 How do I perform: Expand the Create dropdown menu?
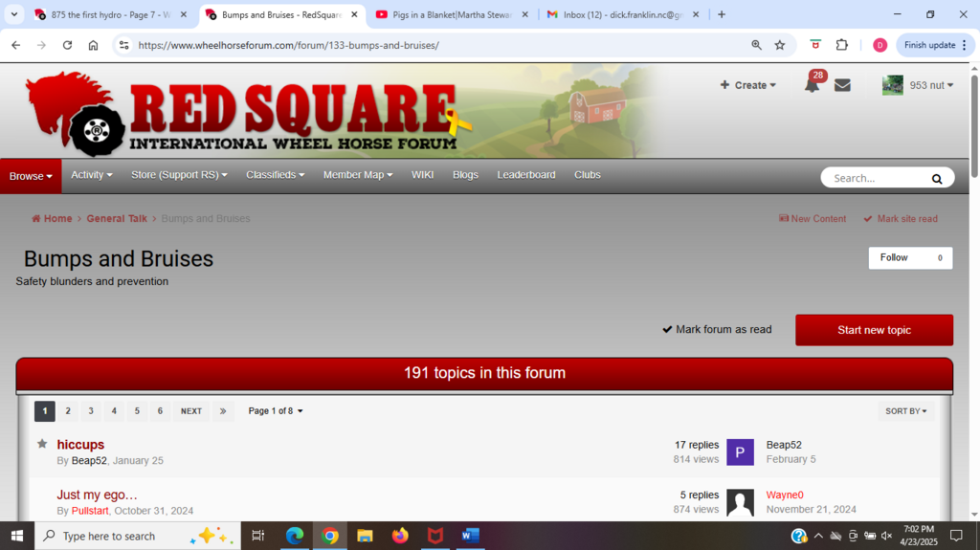pyautogui.click(x=747, y=85)
